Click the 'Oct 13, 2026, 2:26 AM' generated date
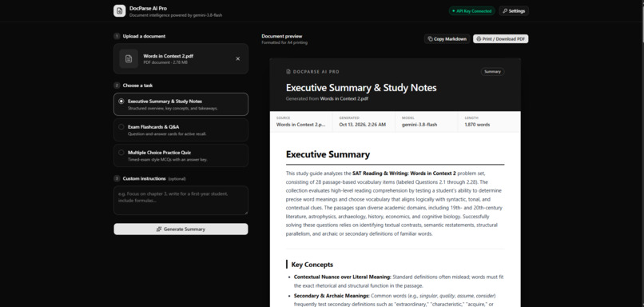The width and height of the screenshot is (644, 307). tap(362, 125)
